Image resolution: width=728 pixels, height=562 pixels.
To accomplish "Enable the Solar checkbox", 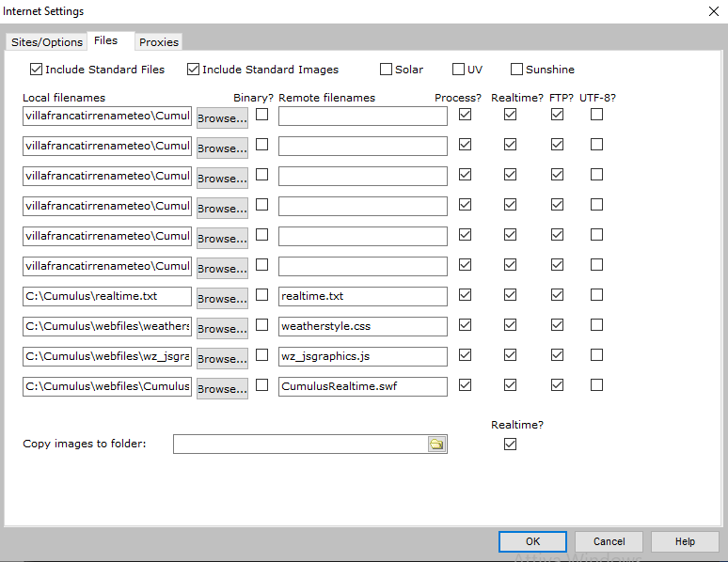I will [x=387, y=70].
